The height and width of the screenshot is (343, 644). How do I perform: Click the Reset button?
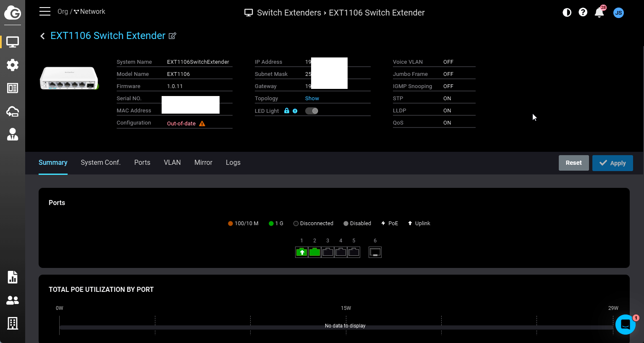click(573, 163)
